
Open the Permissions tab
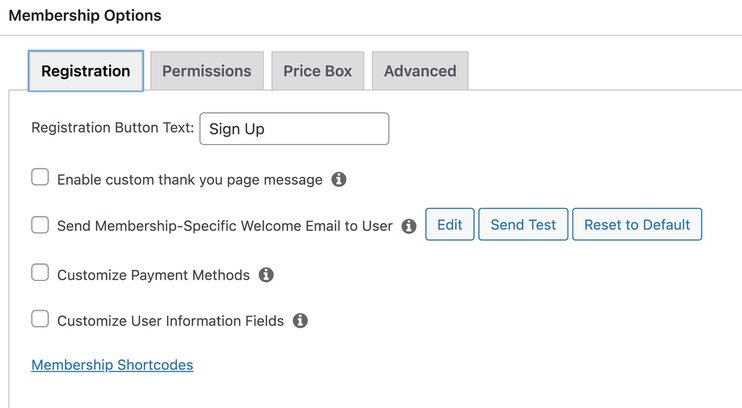click(207, 71)
